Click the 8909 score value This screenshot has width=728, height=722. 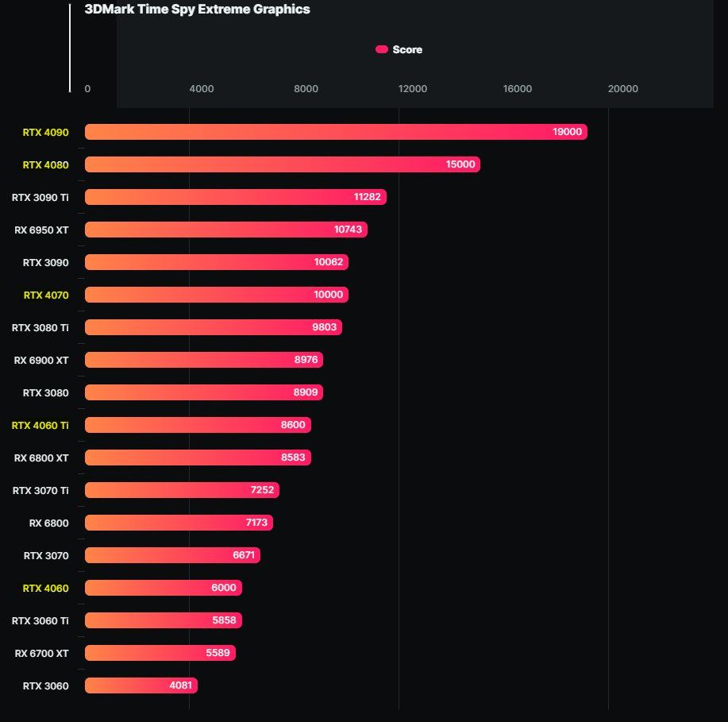[x=306, y=392]
